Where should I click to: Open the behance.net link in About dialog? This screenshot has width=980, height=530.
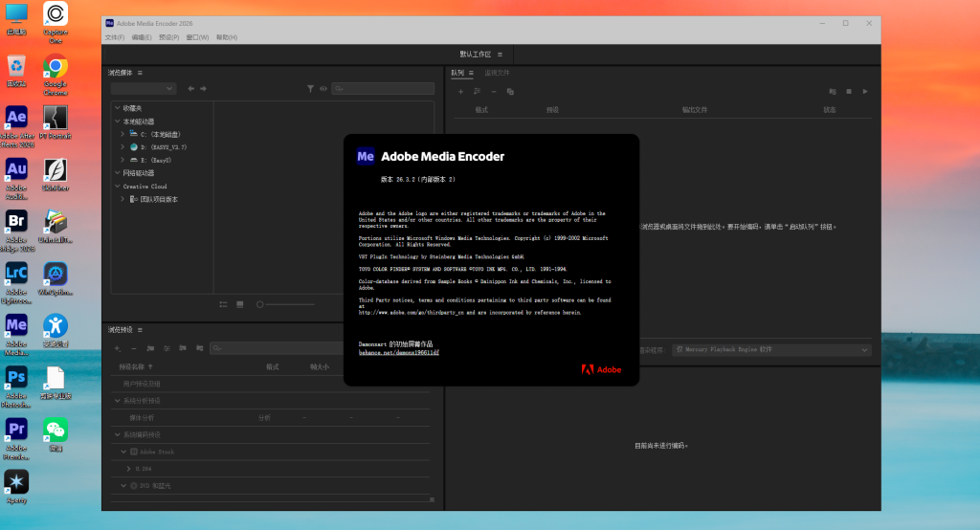(399, 352)
